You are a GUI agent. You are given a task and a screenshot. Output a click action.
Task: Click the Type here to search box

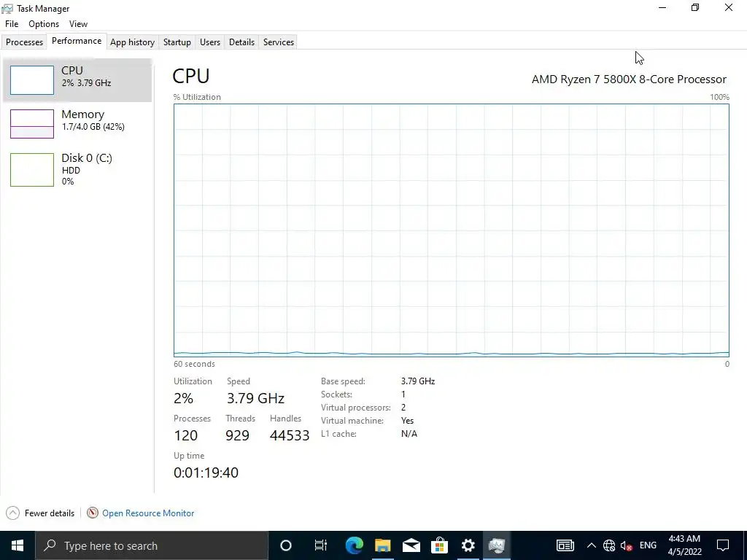(x=152, y=545)
